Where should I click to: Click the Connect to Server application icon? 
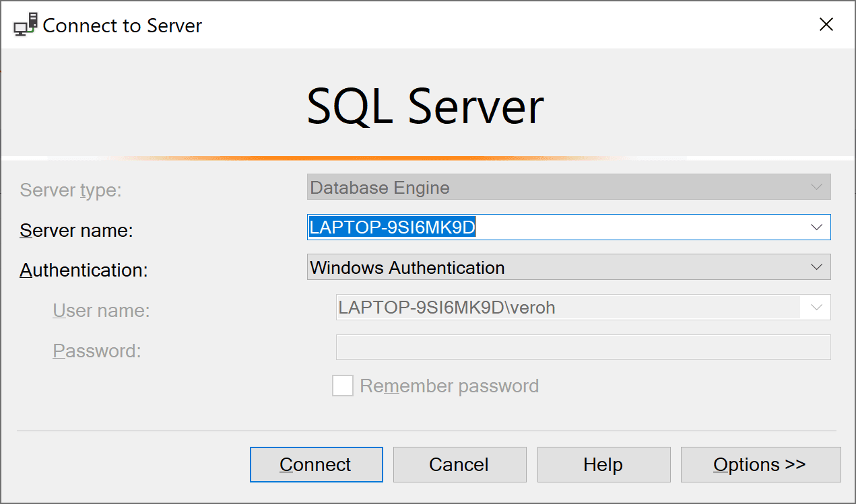point(25,24)
